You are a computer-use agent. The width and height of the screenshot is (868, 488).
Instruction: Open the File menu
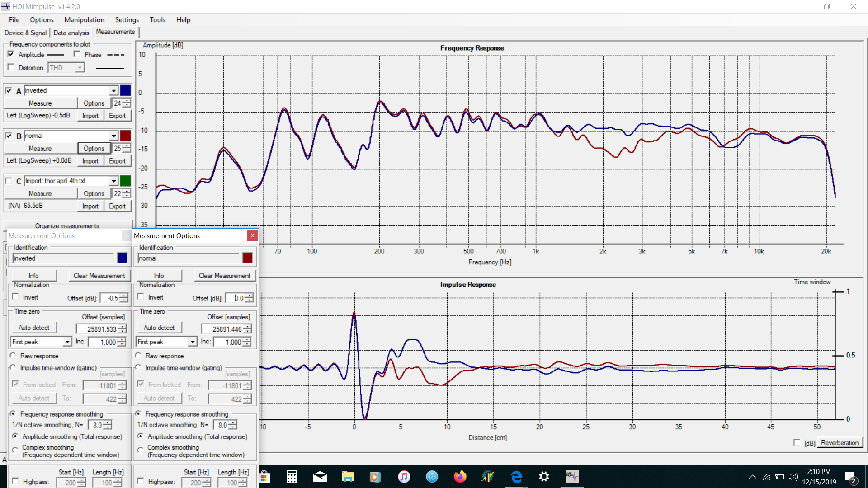(14, 20)
